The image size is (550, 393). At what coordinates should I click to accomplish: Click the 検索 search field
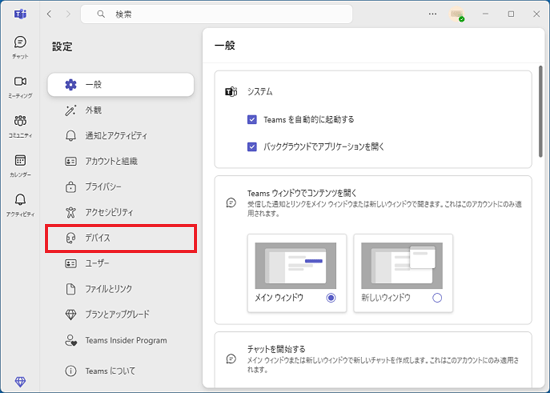[x=216, y=14]
